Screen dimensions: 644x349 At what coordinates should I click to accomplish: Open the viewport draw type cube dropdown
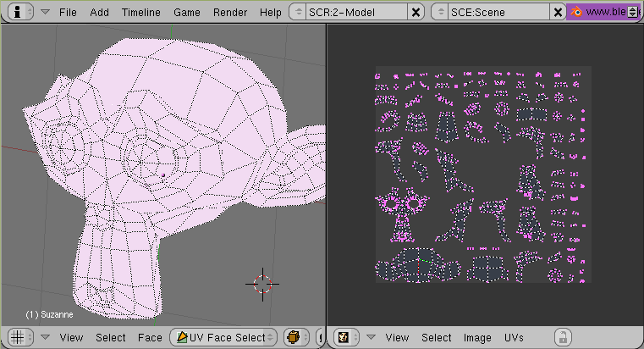[x=296, y=337]
